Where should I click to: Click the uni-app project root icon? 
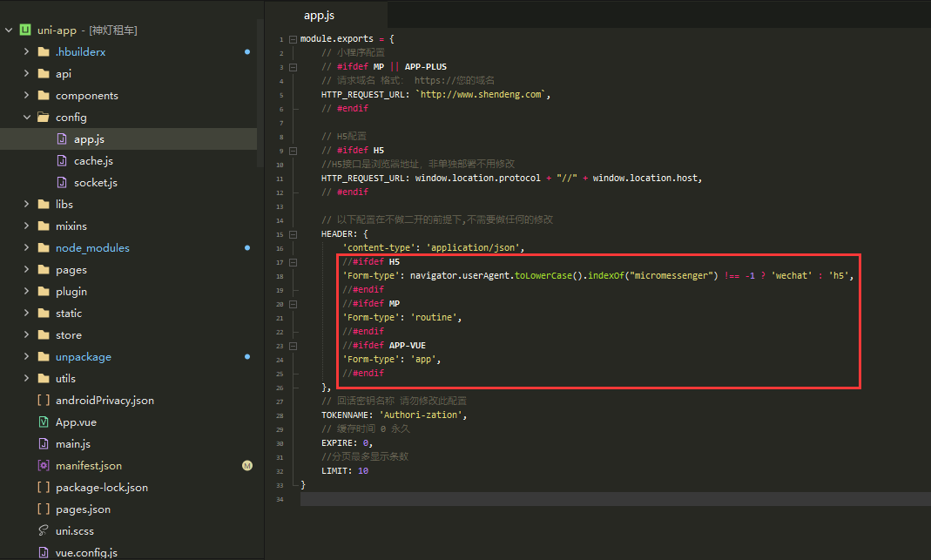click(x=25, y=30)
